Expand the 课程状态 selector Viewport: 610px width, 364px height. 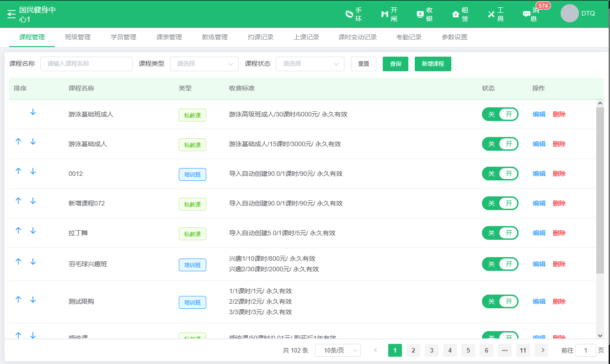(x=310, y=64)
